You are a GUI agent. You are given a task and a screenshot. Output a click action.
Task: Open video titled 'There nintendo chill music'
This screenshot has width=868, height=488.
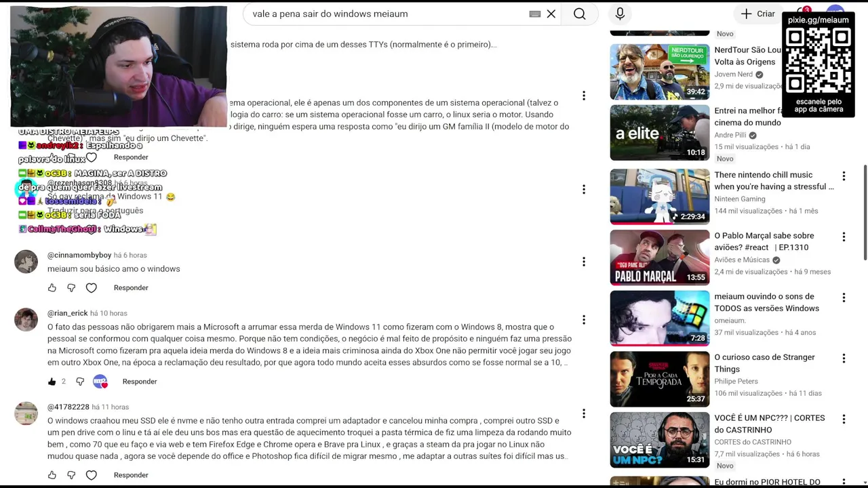pos(774,181)
